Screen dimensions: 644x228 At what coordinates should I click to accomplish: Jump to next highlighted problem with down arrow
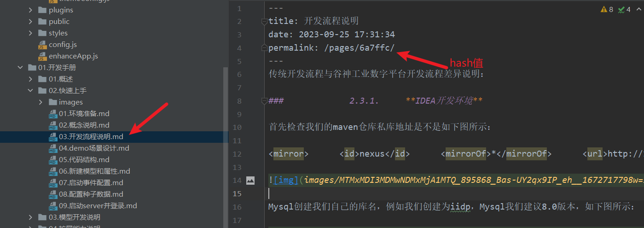[643, 9]
